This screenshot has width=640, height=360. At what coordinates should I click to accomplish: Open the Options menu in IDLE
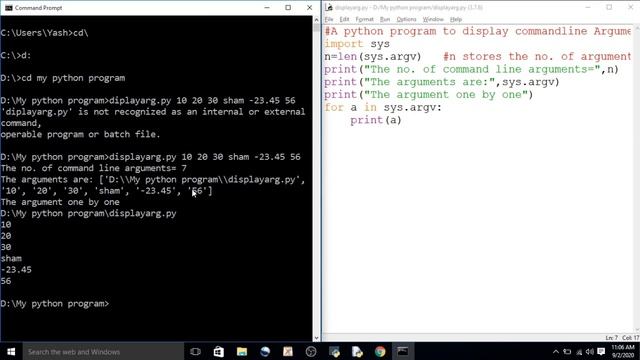pyautogui.click(x=406, y=19)
